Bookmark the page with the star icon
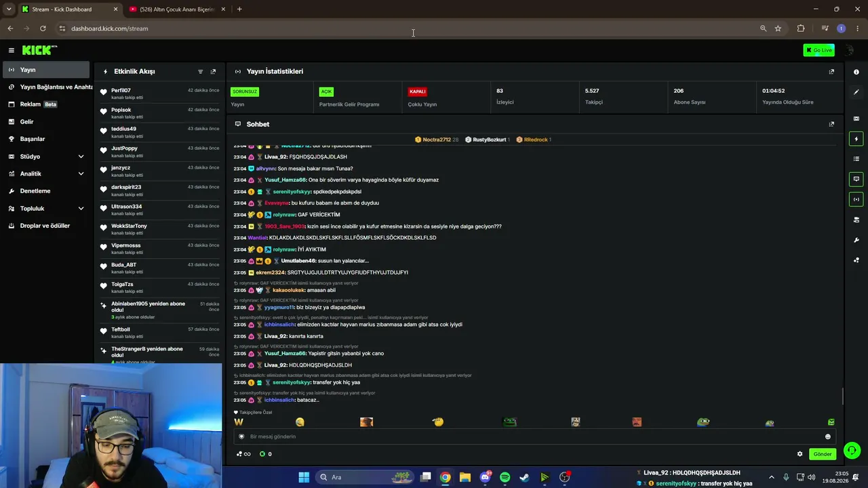868x488 pixels. (x=778, y=28)
